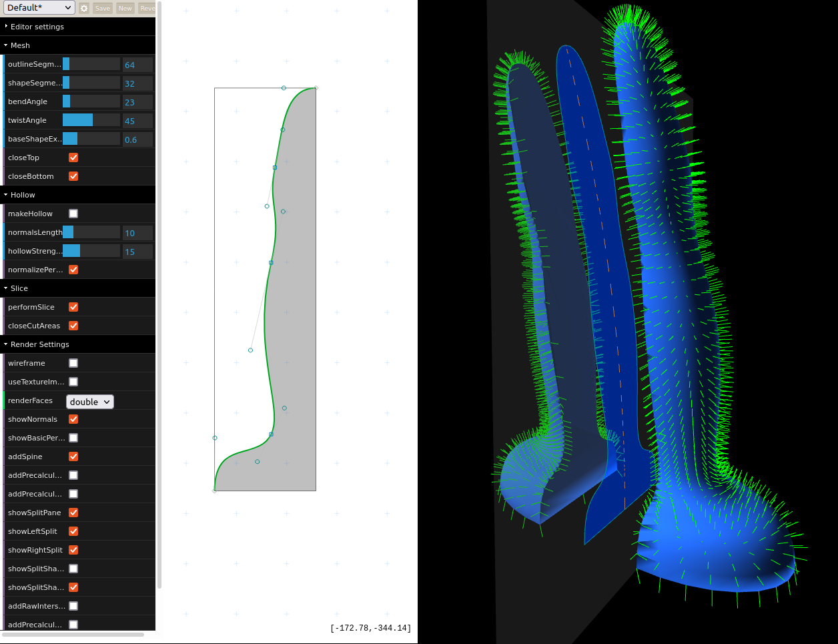
Task: Collapse the Mesh section arrow
Action: tap(6, 45)
